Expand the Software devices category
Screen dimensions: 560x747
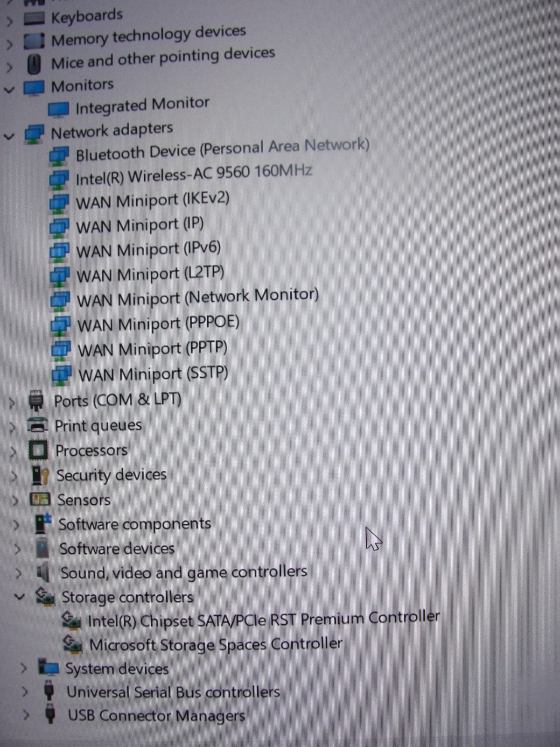pyautogui.click(x=17, y=549)
